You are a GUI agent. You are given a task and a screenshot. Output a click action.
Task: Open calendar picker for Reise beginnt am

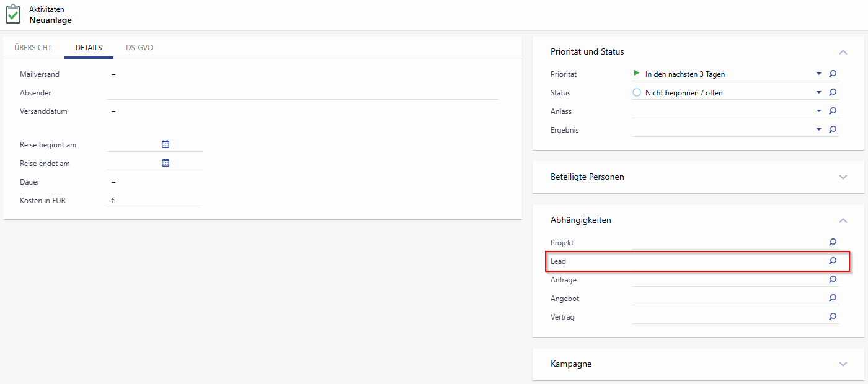click(166, 144)
